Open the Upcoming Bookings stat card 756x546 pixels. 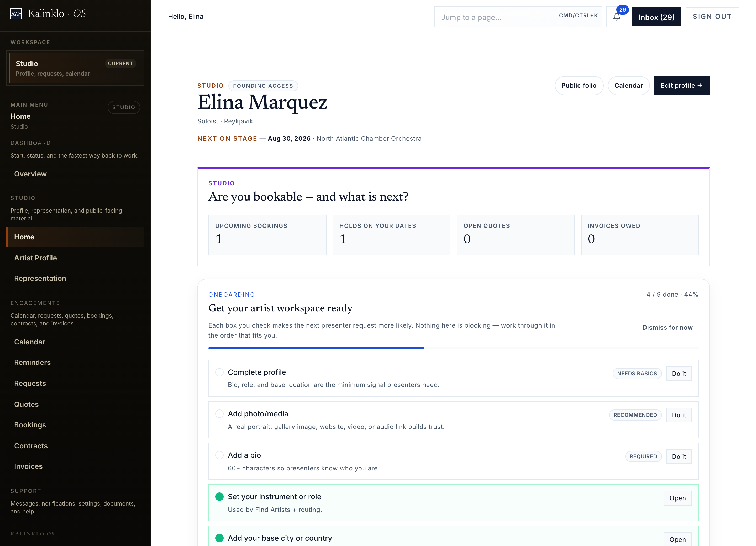267,235
